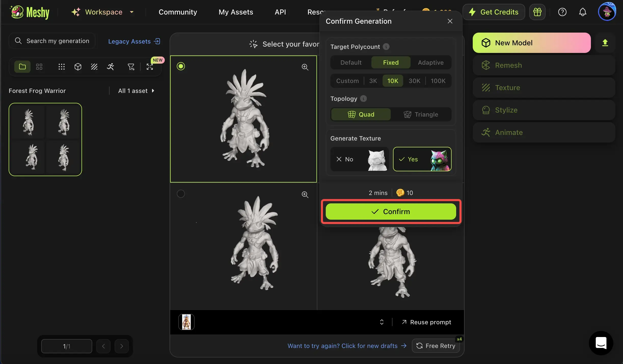Click the model cube filter icon
Viewport: 623px width, 364px height.
coord(78,67)
